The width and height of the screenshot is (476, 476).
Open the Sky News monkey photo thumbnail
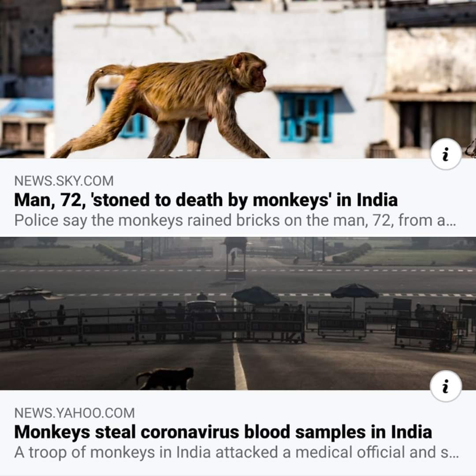238,79
